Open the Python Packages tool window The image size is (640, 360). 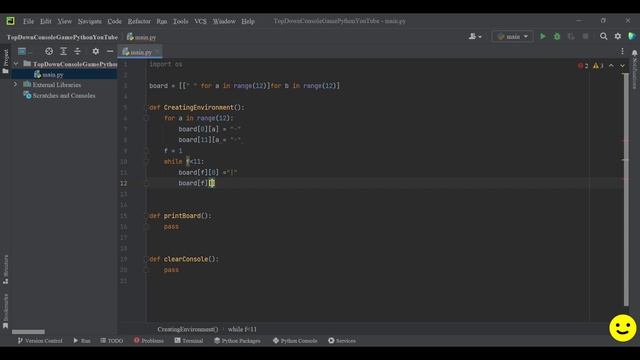point(237,340)
